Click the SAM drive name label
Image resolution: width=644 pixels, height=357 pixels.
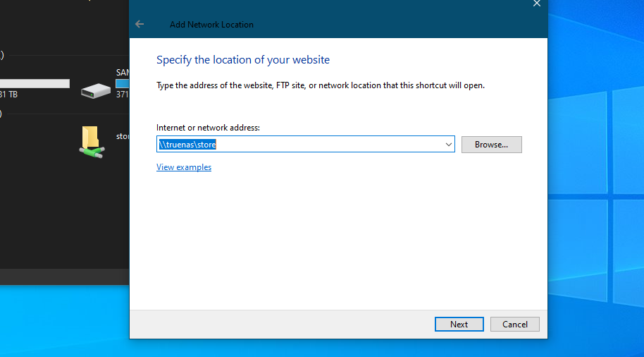[123, 73]
